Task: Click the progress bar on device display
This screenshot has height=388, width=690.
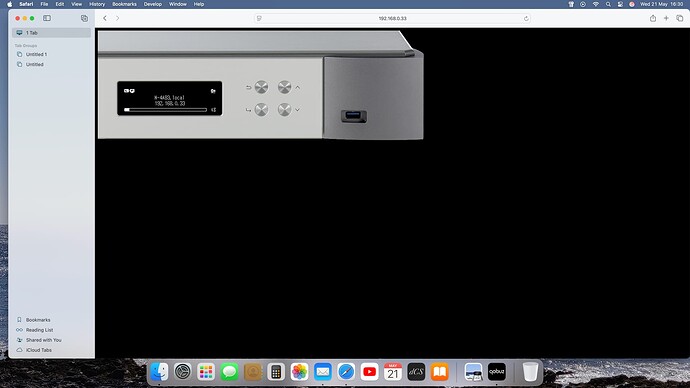Action: pos(165,110)
